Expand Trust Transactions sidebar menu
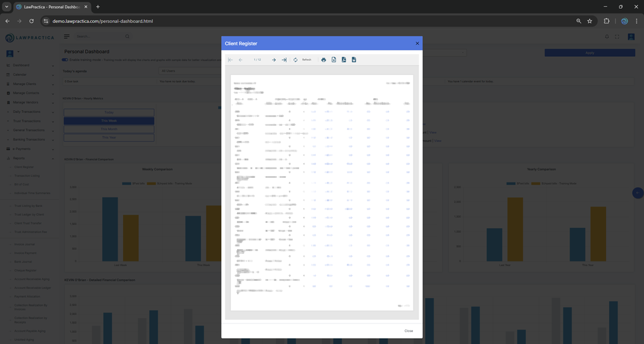This screenshot has height=344, width=644. 29,121
